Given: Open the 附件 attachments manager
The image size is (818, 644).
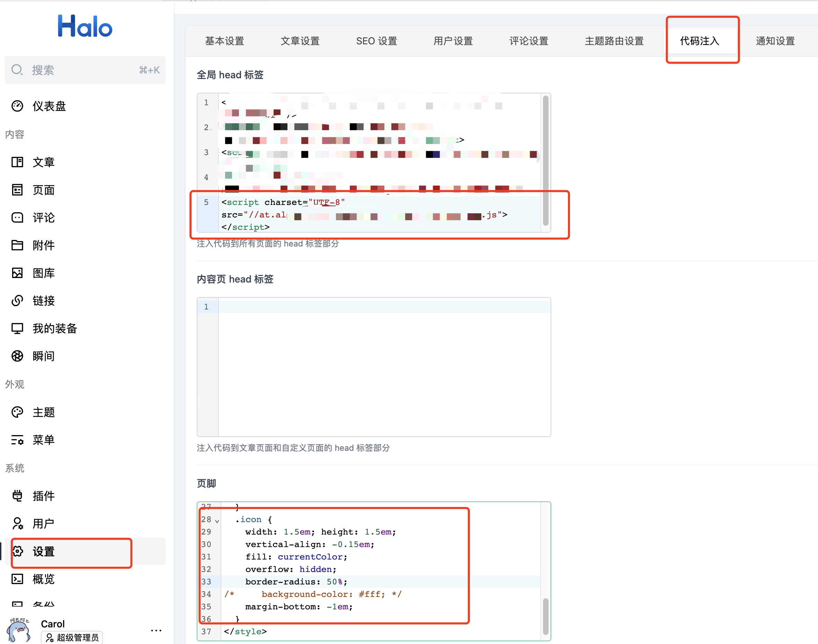Looking at the screenshot, I should pyautogui.click(x=43, y=245).
